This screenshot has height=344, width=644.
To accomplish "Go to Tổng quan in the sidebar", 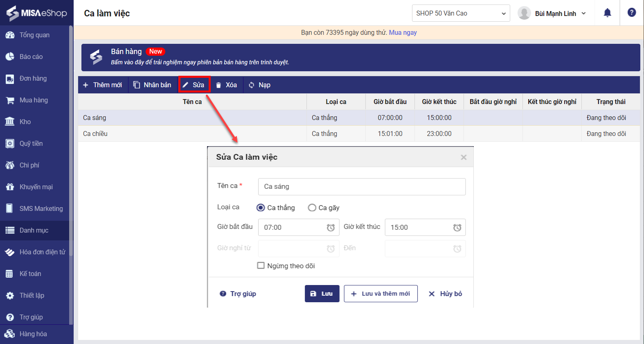I will (34, 35).
